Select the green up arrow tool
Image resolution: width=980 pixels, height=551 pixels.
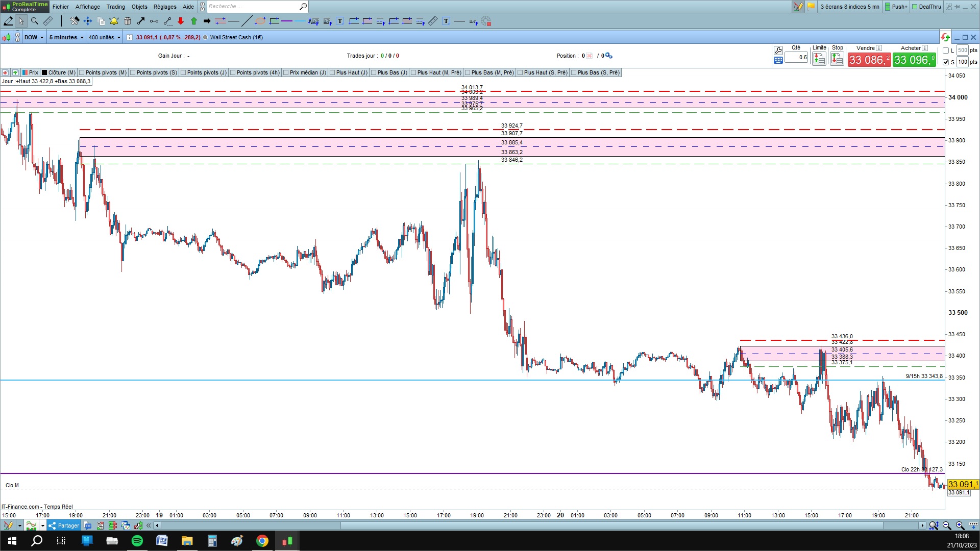click(194, 21)
